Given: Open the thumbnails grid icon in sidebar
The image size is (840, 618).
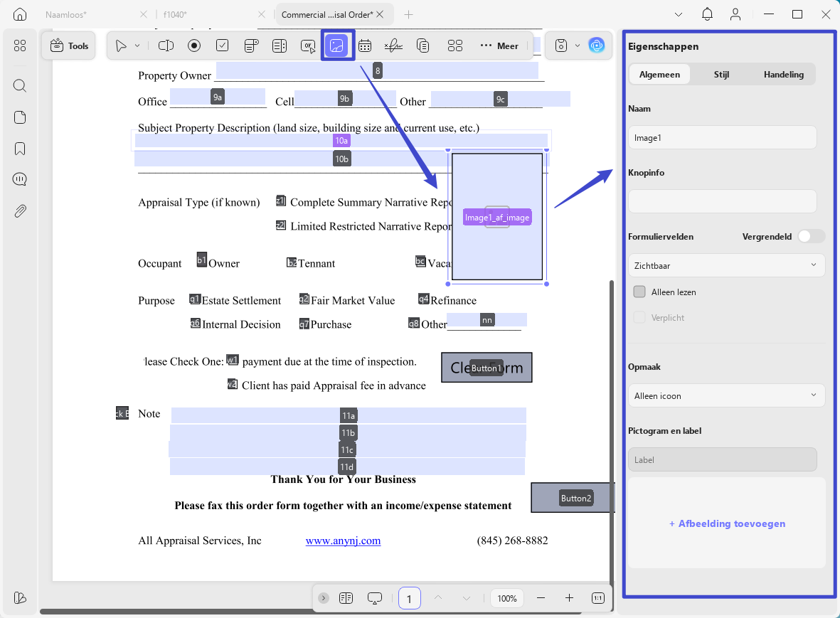Looking at the screenshot, I should pos(20,46).
